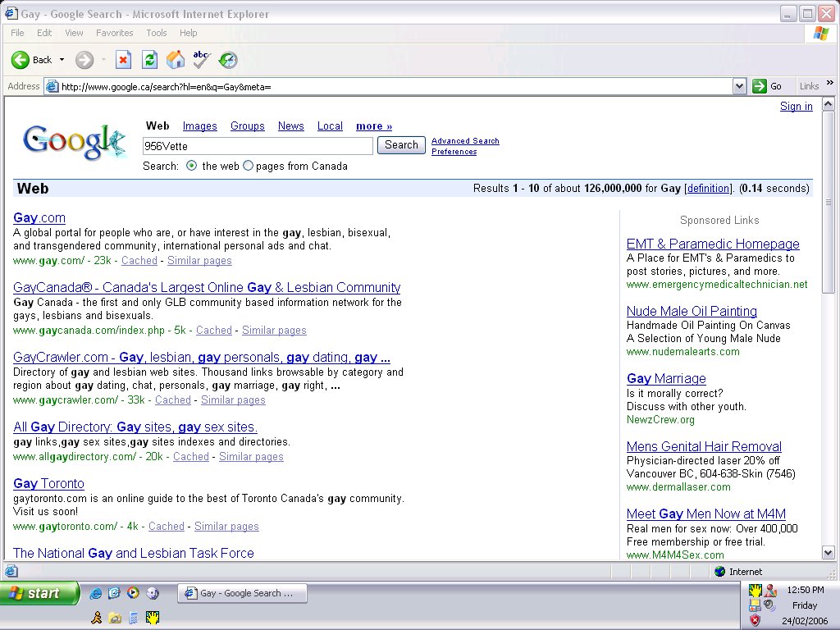Viewport: 840px width, 630px height.
Task: Click the page icon in the address bar
Action: (52, 86)
